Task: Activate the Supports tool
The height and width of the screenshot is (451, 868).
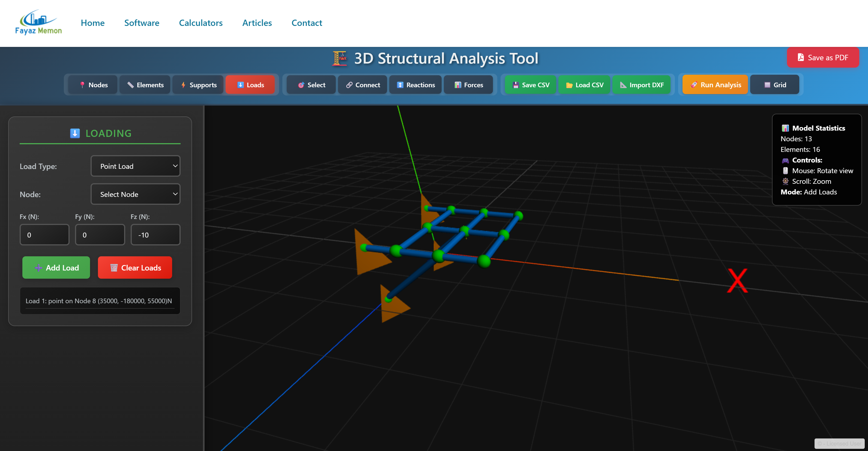Action: [198, 85]
